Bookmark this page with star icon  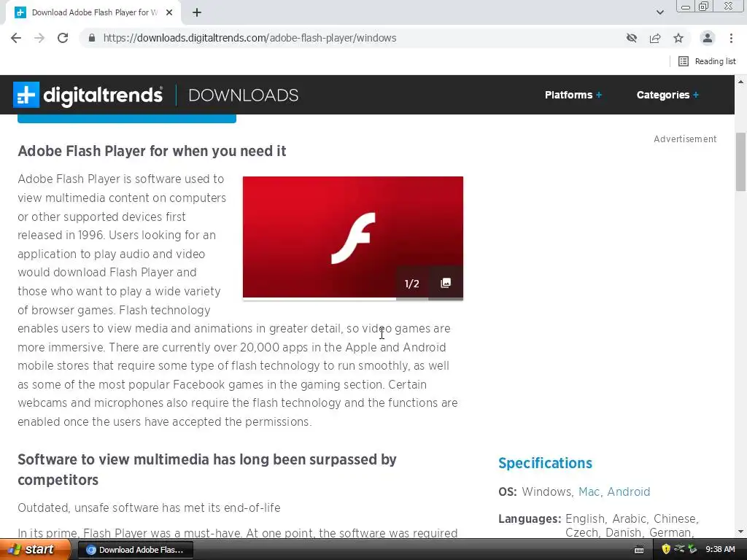pyautogui.click(x=678, y=38)
